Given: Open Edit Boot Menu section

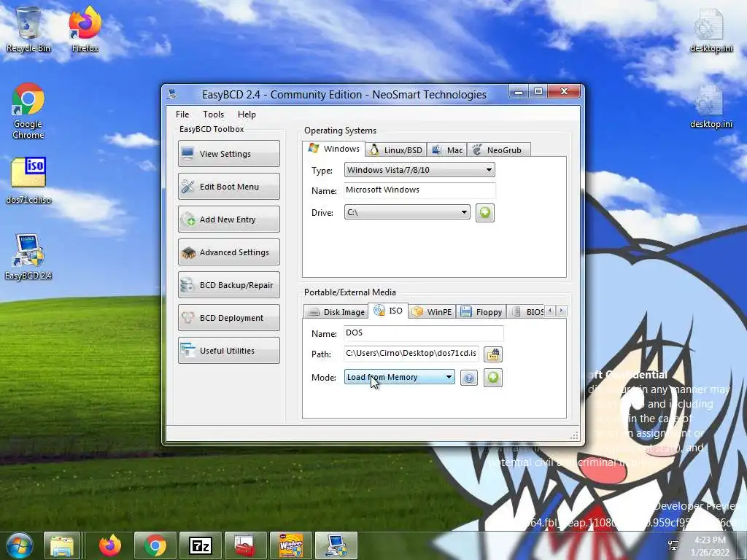Looking at the screenshot, I should coord(228,187).
